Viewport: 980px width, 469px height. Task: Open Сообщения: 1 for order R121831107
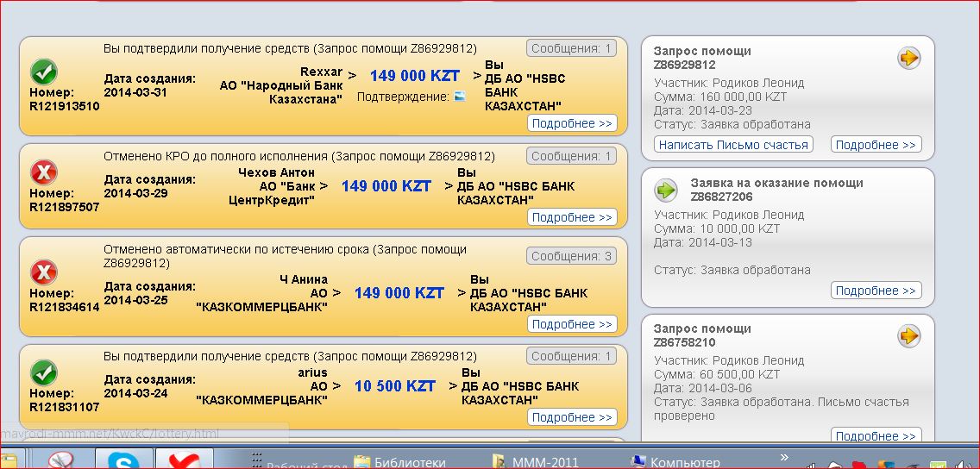[571, 356]
